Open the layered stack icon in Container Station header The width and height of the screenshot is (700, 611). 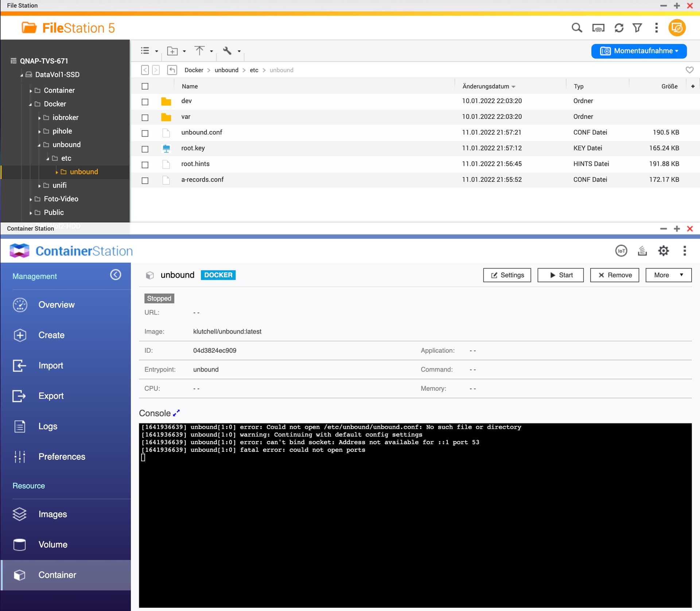coord(642,251)
